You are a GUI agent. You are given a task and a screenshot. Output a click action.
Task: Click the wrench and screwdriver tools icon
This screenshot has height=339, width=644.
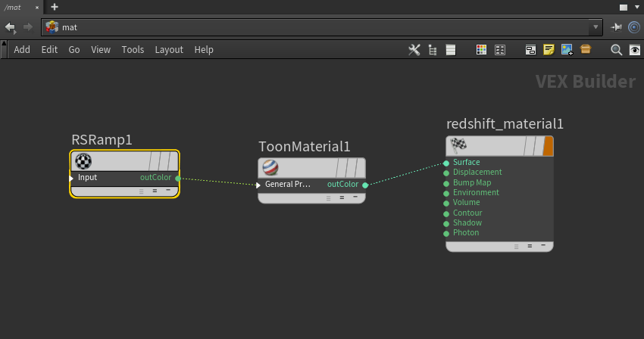pos(414,50)
